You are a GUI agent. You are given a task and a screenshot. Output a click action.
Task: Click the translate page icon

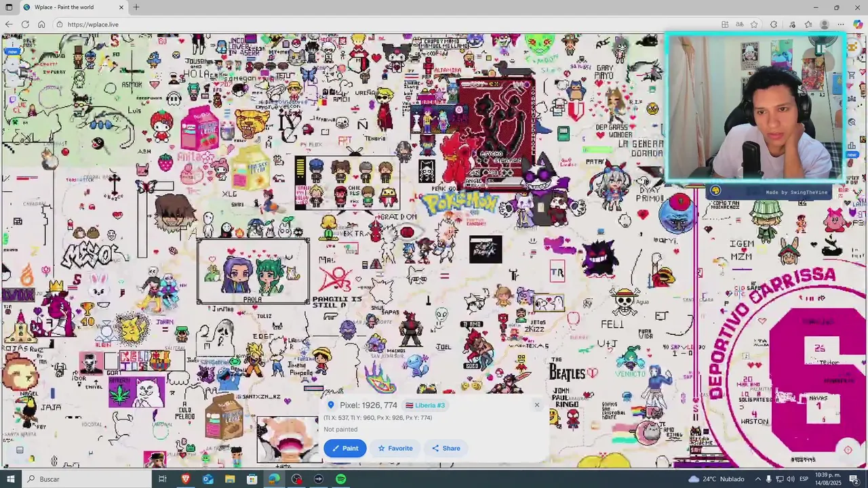[x=740, y=24]
